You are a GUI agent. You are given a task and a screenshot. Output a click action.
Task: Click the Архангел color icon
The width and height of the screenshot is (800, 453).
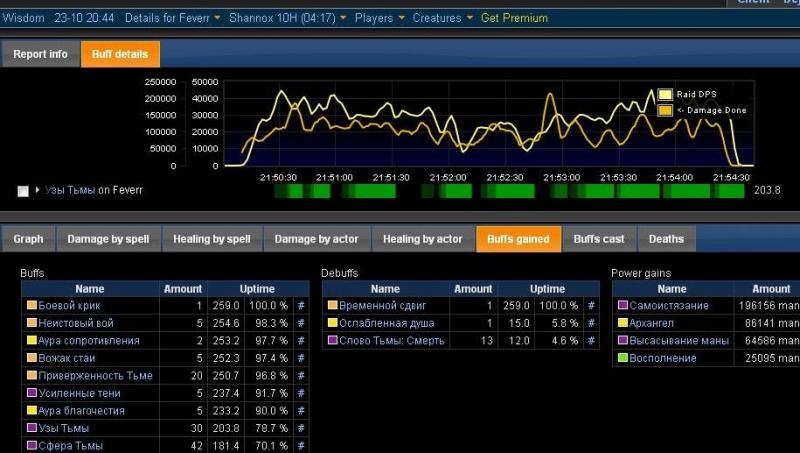(623, 322)
